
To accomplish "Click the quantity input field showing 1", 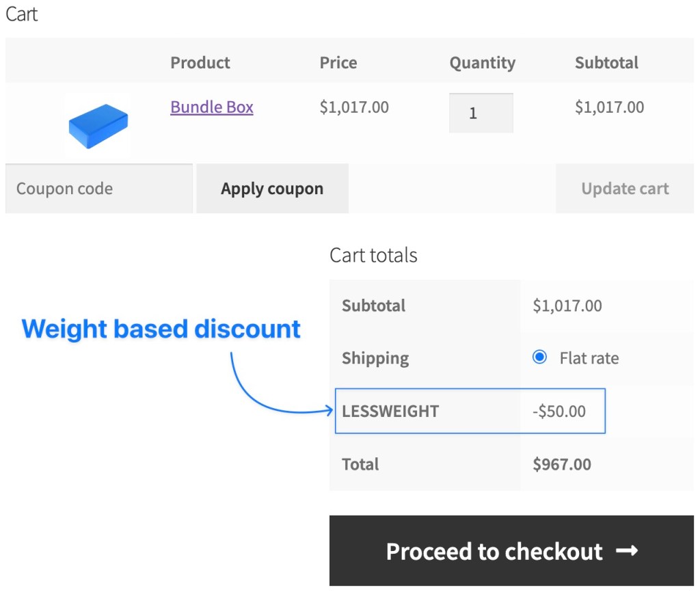I will pos(481,113).
